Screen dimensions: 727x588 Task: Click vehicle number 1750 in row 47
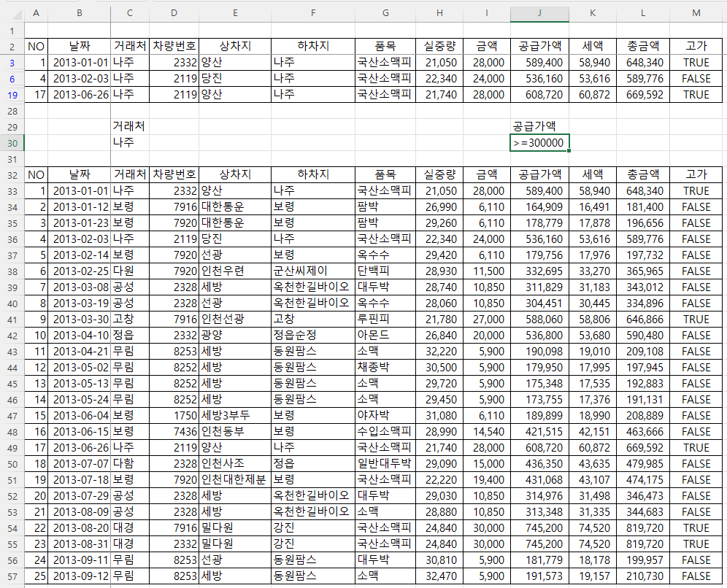174,416
